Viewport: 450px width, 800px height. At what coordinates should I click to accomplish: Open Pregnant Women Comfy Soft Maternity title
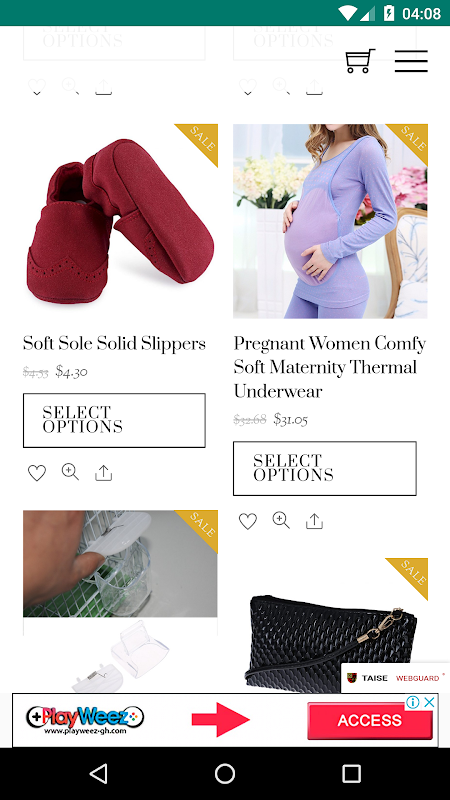pyautogui.click(x=330, y=367)
